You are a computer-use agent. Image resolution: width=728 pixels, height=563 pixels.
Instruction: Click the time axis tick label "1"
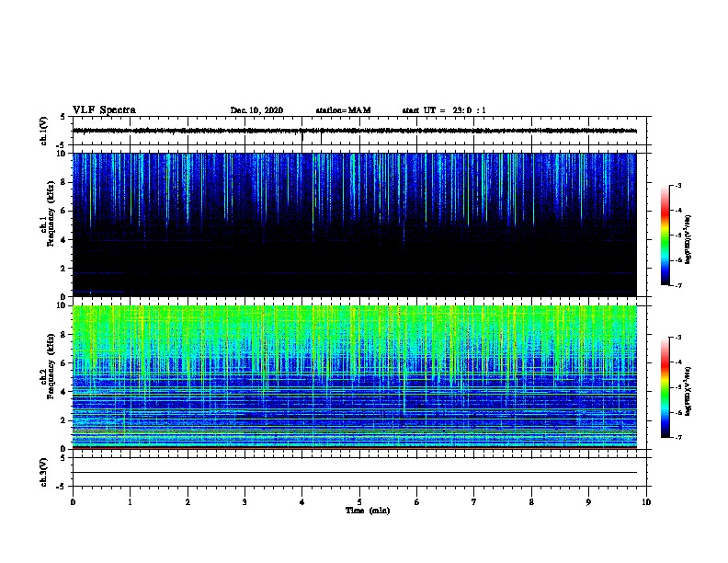coord(131,502)
